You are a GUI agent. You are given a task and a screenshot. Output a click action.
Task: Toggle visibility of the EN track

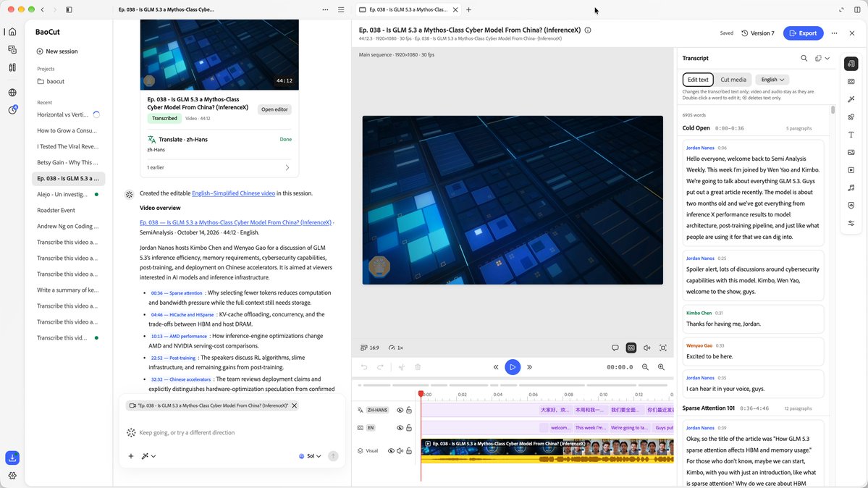point(400,428)
